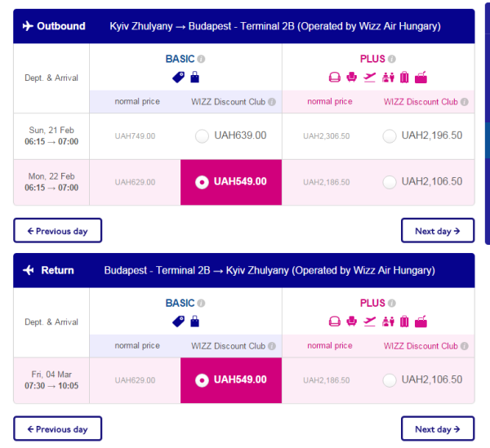Click the info icon beside Outbound BASIC
This screenshot has width=490, height=448.
click(x=202, y=59)
